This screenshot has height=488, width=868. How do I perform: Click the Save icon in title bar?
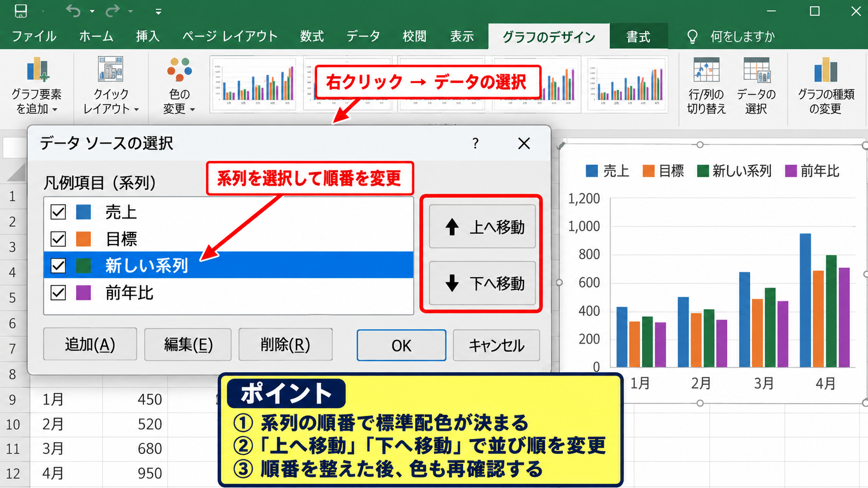click(21, 11)
